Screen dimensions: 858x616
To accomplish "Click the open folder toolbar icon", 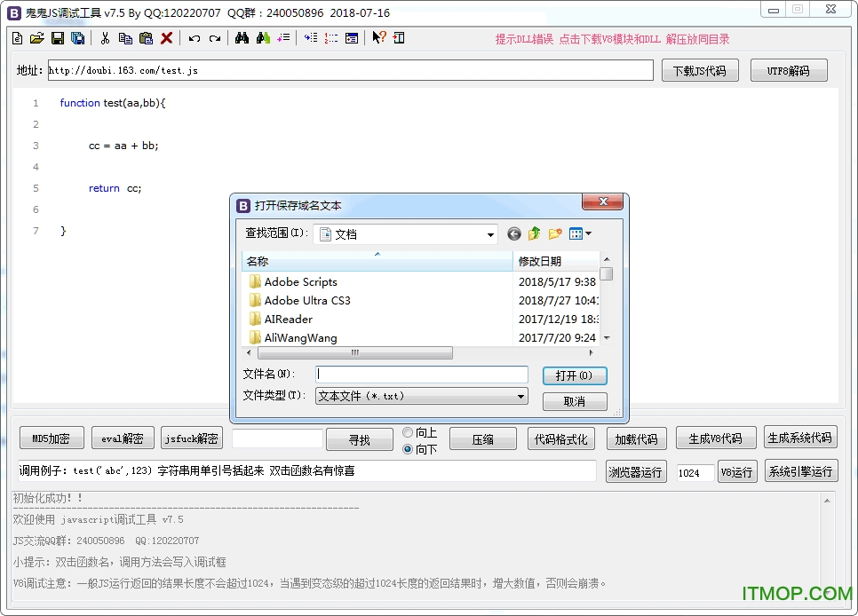I will click(37, 38).
